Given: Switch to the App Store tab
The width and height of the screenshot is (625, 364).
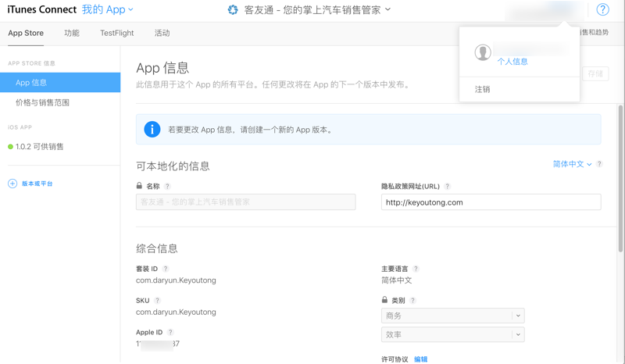Looking at the screenshot, I should click(x=26, y=33).
